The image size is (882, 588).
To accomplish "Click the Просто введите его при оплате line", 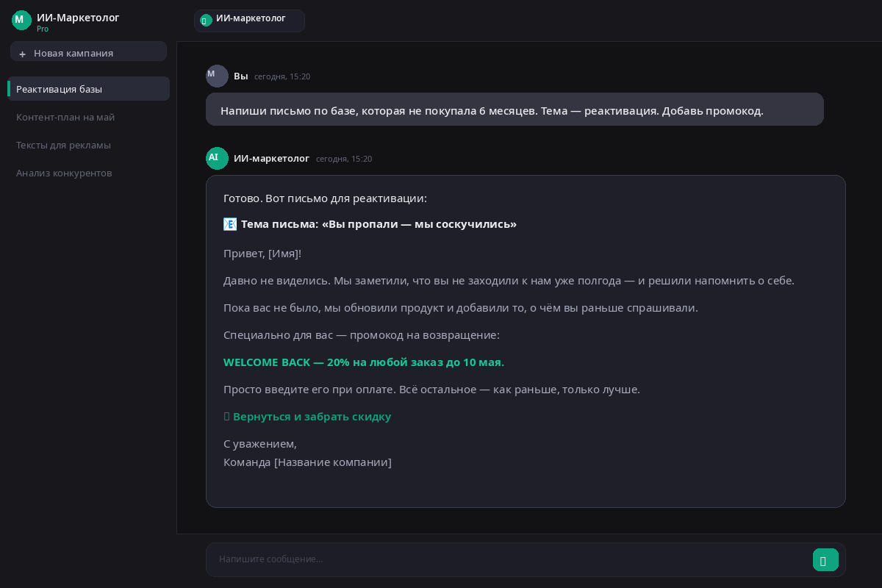I will pyautogui.click(x=431, y=390).
